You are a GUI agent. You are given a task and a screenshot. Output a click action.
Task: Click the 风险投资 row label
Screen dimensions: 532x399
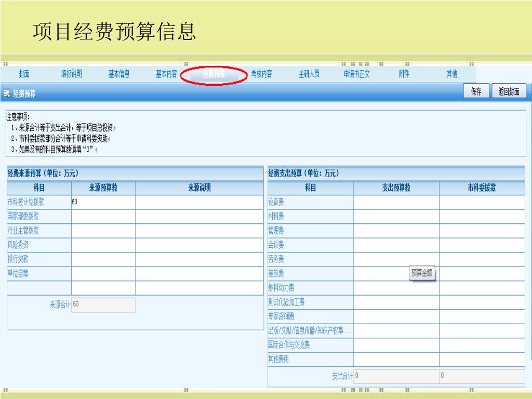coord(18,245)
